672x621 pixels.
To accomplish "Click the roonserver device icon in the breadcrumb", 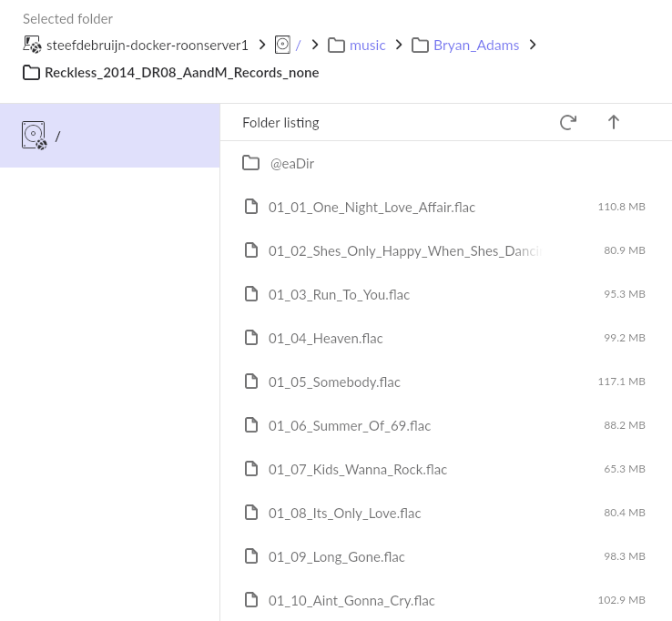I will pos(32,45).
